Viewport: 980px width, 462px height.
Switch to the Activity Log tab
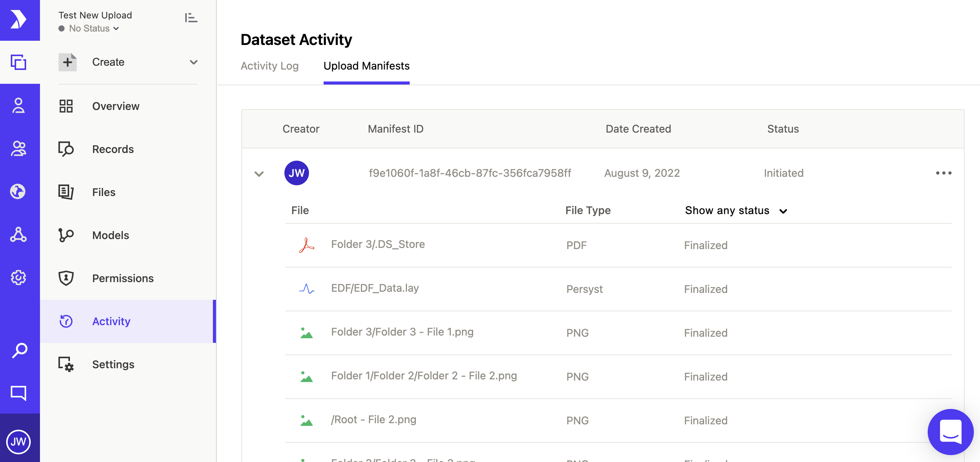click(269, 66)
